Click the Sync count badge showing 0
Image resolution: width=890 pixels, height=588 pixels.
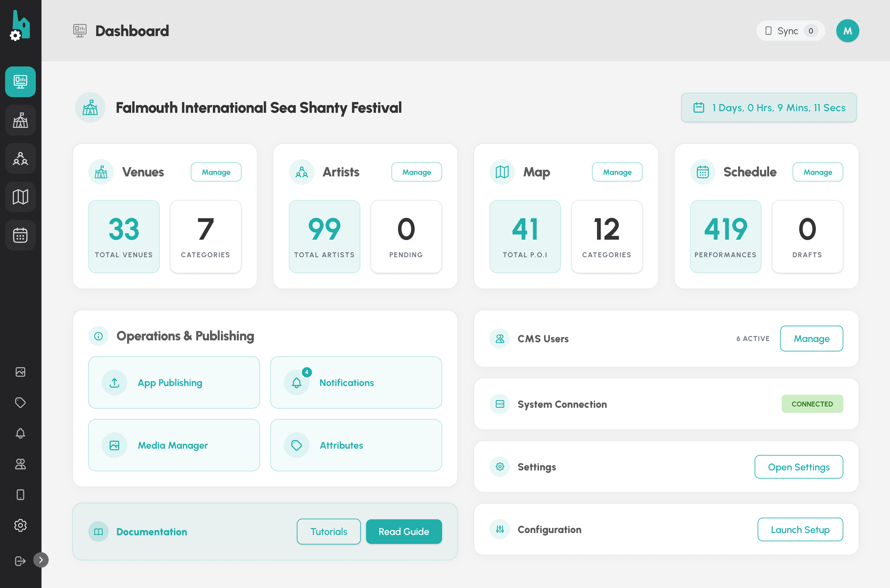(811, 31)
